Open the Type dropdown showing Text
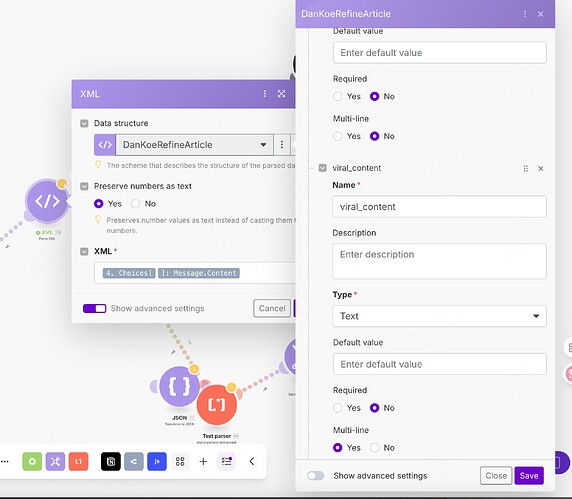572x499 pixels. click(x=439, y=316)
